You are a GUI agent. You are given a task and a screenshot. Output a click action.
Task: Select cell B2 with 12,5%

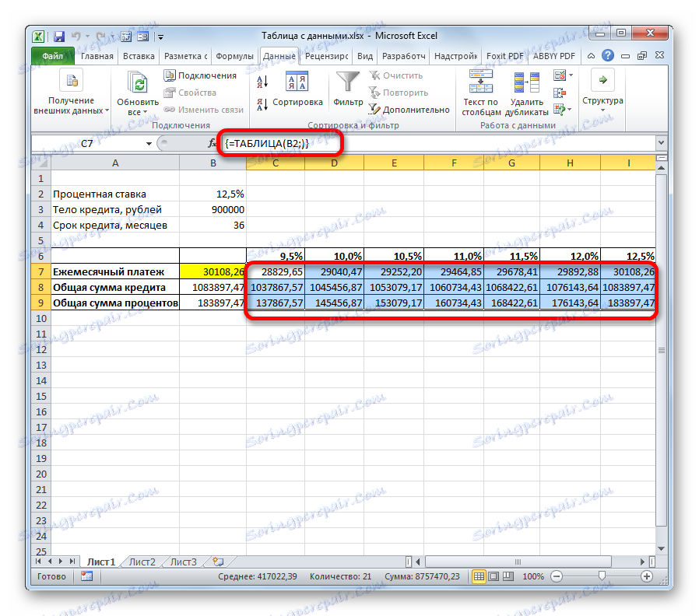click(213, 194)
